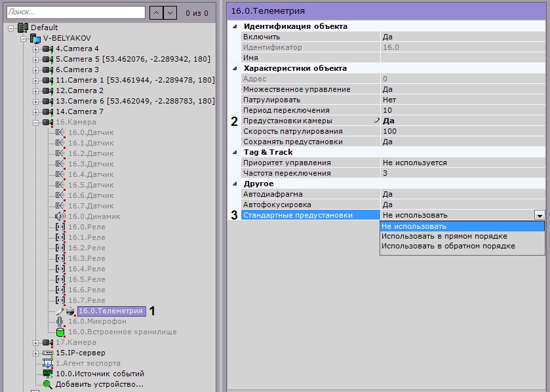Expand the 17.Камера tree node

(35, 342)
